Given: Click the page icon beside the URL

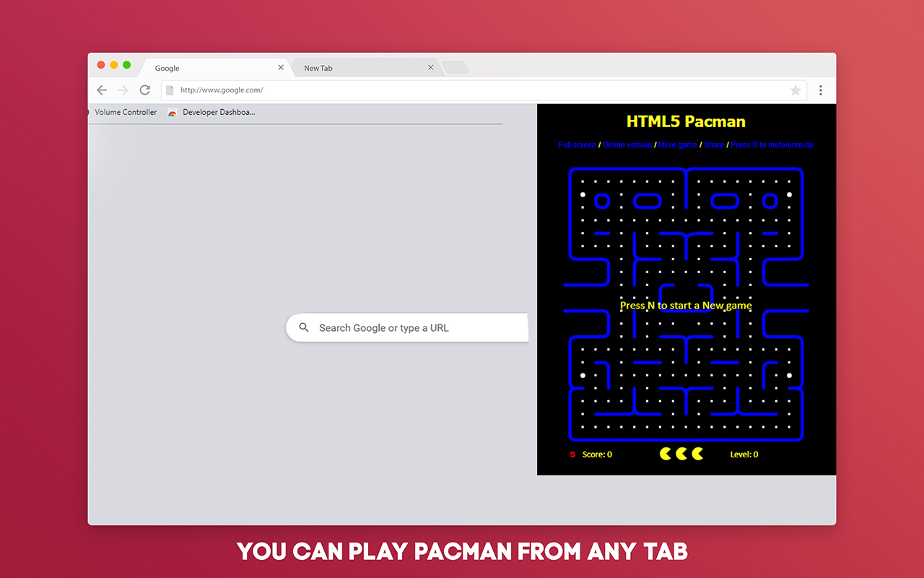Looking at the screenshot, I should click(x=170, y=90).
